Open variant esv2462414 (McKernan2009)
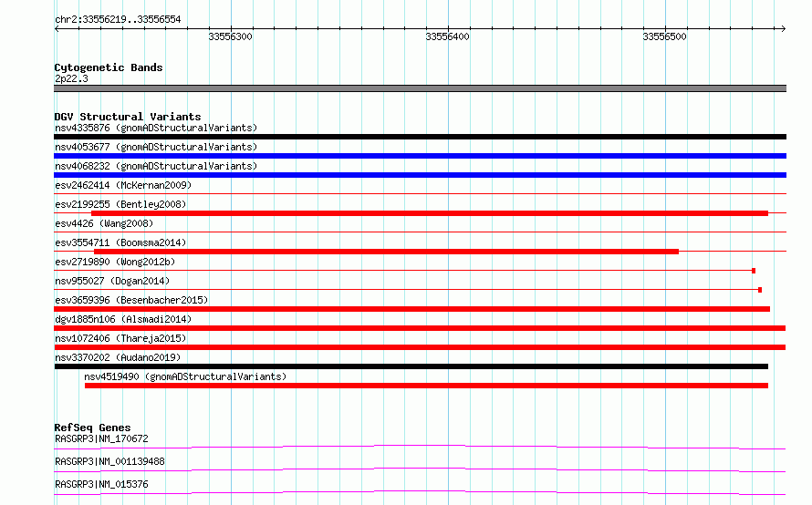Image resolution: width=812 pixels, height=505 pixels. click(x=123, y=185)
